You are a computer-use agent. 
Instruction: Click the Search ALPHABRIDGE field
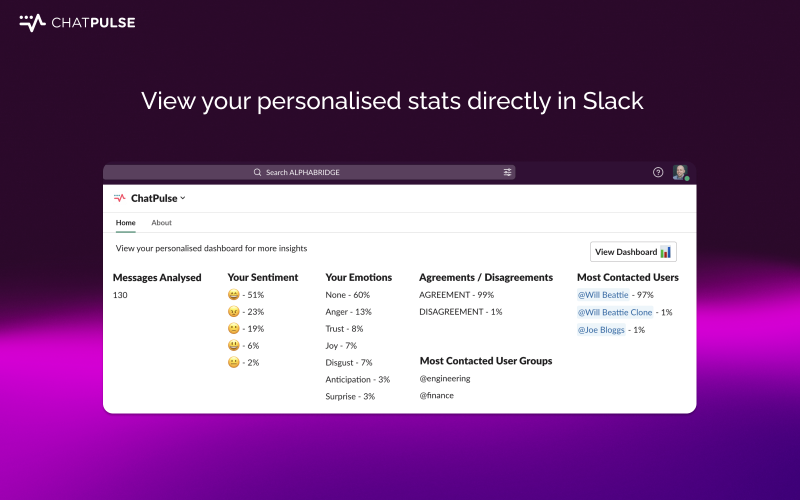click(x=309, y=172)
